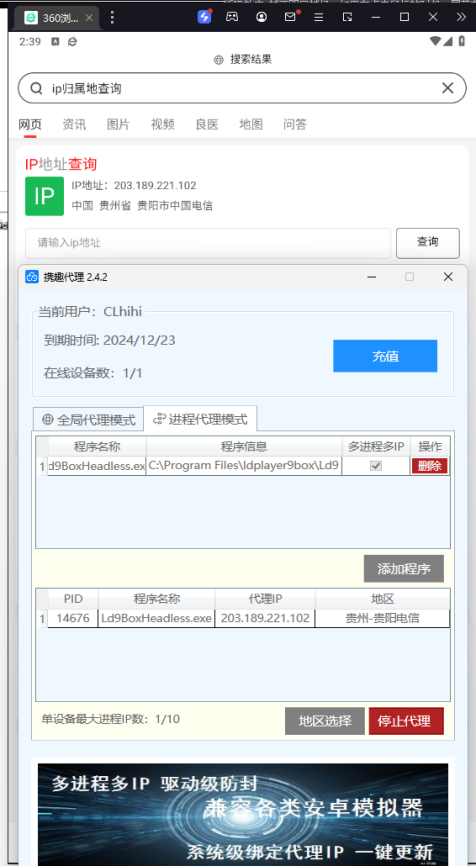This screenshot has width=476, height=866.
Task: Select the 进程代理模式 tab
Action: [200, 419]
